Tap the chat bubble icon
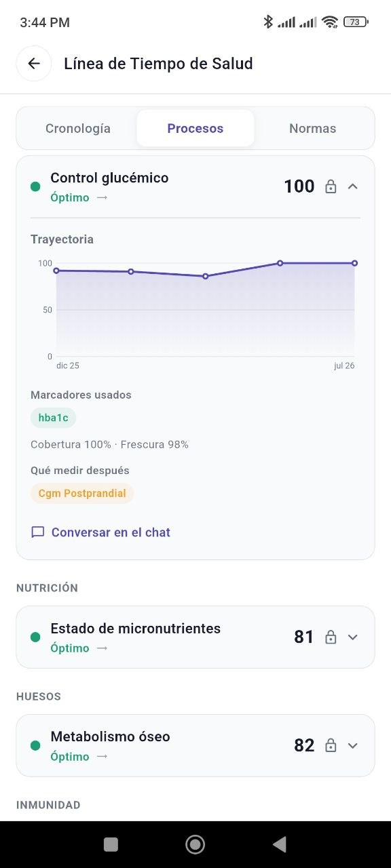The height and width of the screenshot is (868, 391). click(x=38, y=532)
